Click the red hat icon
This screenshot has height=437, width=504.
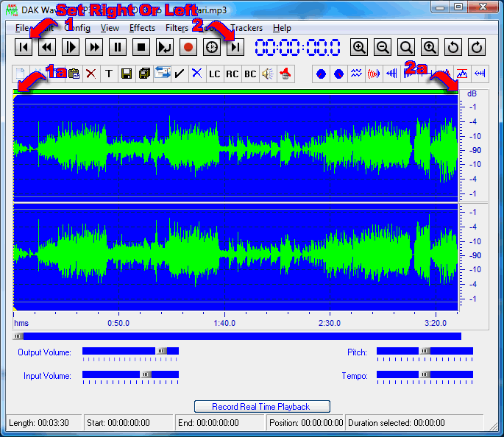pyautogui.click(x=285, y=74)
